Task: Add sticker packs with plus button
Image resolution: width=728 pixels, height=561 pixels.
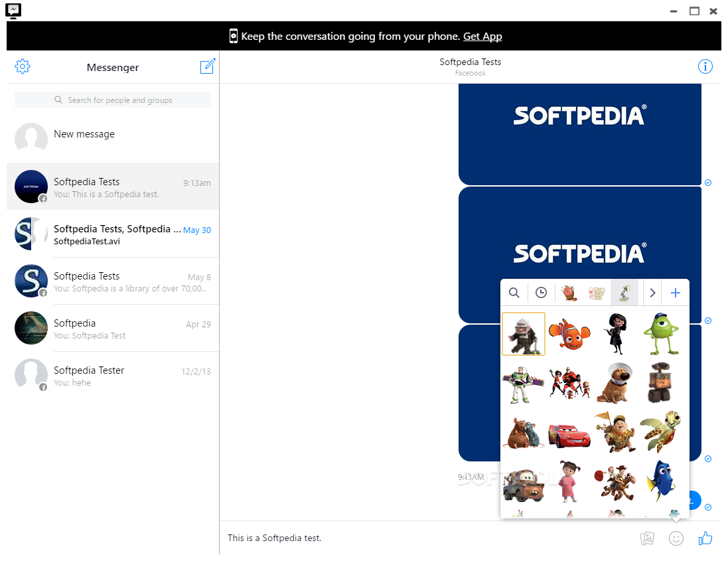Action: [676, 293]
